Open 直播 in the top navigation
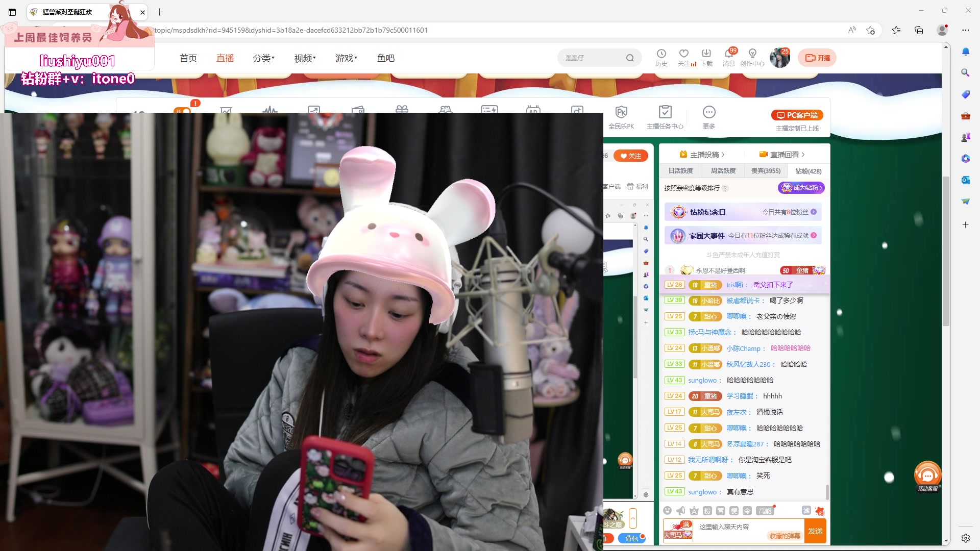This screenshot has height=551, width=980. pos(225,58)
